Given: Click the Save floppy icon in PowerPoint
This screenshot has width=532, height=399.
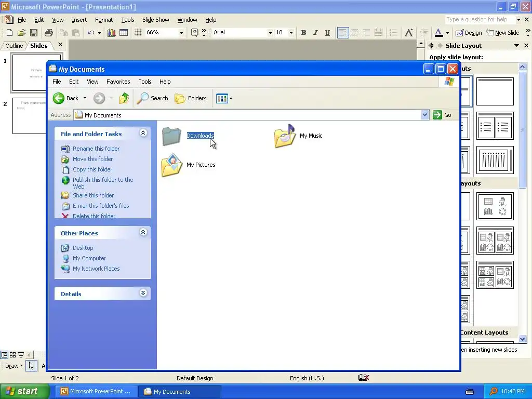Looking at the screenshot, I should click(x=34, y=33).
